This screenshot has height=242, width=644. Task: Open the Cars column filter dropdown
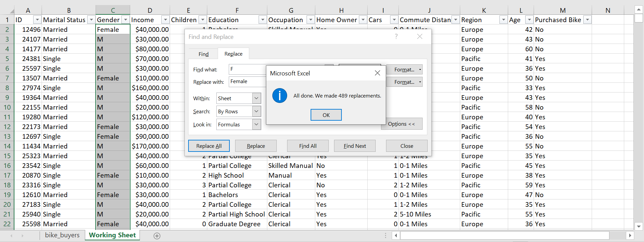pyautogui.click(x=394, y=20)
